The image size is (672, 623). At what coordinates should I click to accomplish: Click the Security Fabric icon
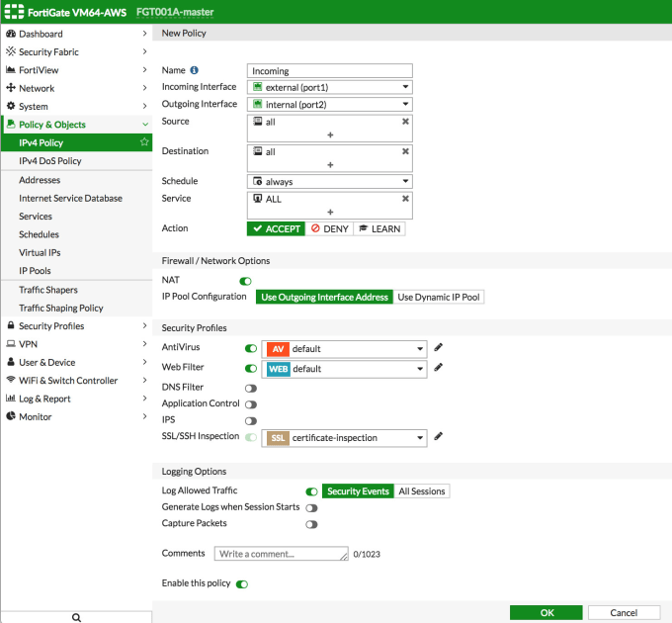tap(11, 51)
